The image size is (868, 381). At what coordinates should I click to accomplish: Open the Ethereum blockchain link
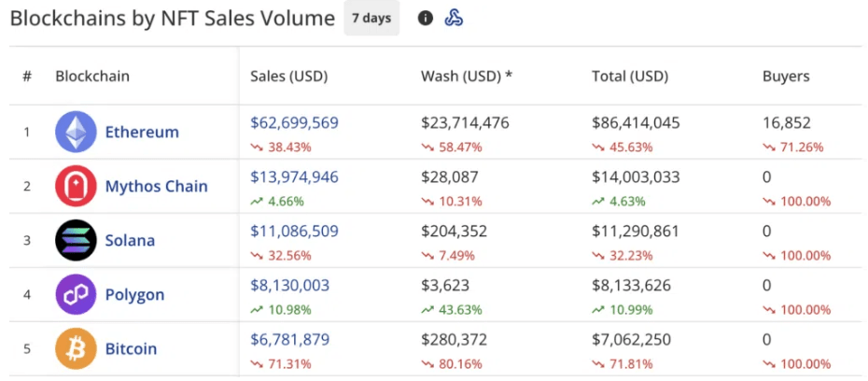pos(142,133)
